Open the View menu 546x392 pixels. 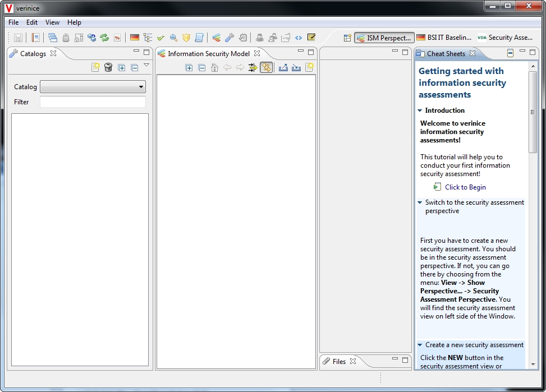pyautogui.click(x=52, y=22)
